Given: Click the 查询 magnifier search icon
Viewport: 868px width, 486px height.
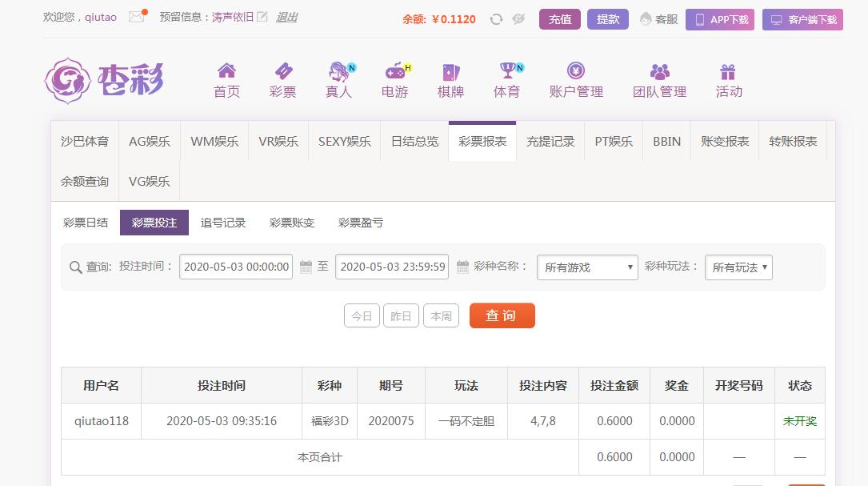Looking at the screenshot, I should point(76,267).
